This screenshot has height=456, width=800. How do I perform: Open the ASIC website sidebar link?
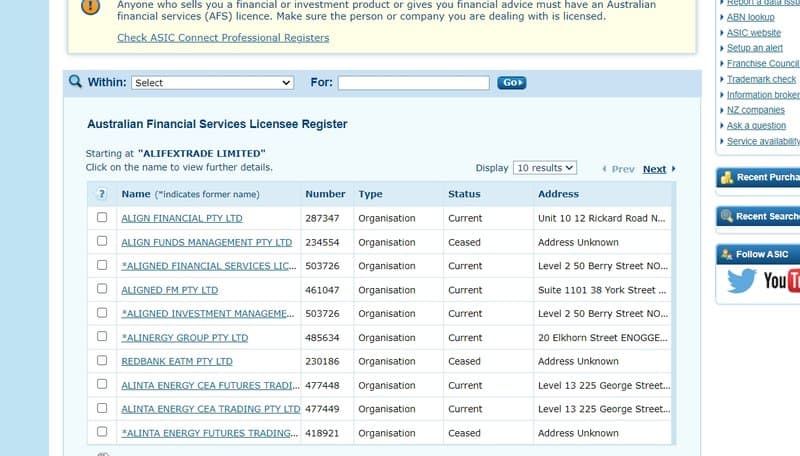[x=754, y=33]
